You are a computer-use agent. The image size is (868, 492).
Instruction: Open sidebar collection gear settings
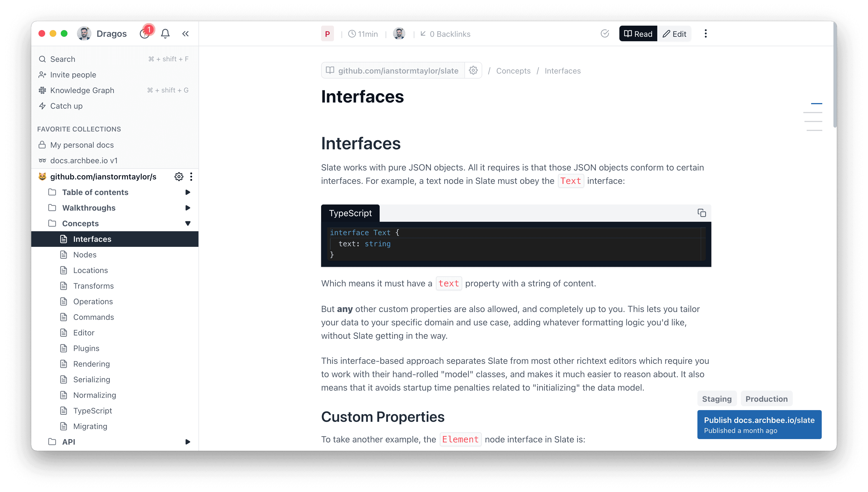coord(179,176)
